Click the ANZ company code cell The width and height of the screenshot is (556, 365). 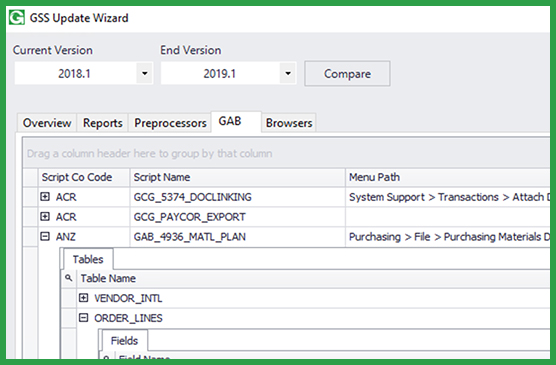click(x=84, y=237)
